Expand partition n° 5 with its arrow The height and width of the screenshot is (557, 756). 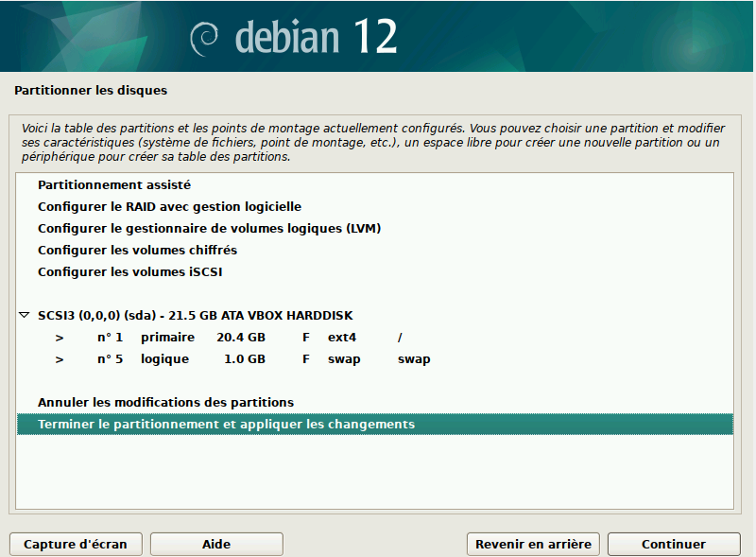tap(59, 358)
